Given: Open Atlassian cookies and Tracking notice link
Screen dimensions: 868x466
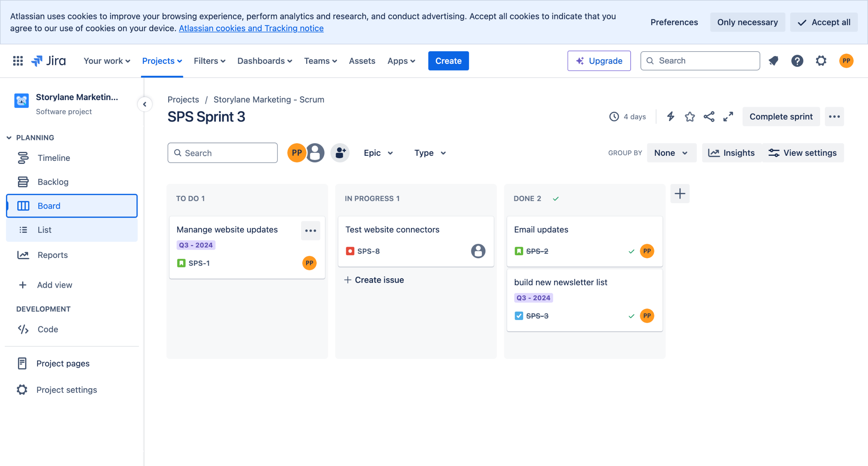Looking at the screenshot, I should pyautogui.click(x=251, y=28).
